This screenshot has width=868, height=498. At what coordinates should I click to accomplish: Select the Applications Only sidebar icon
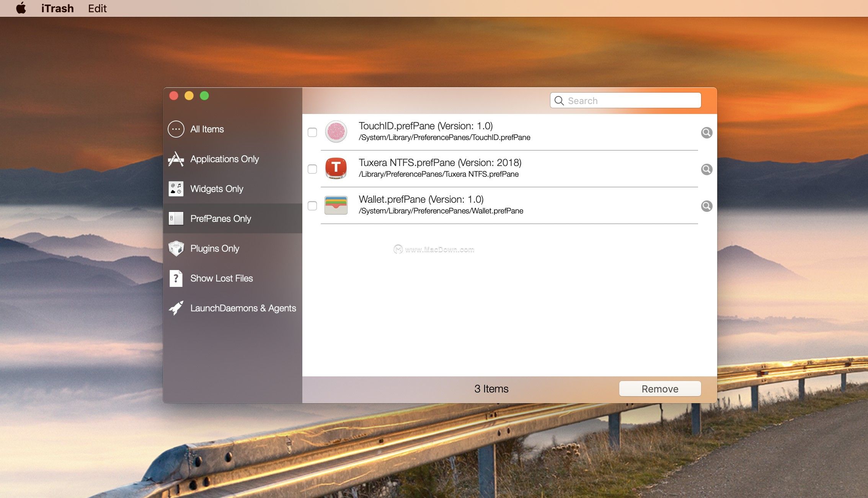(x=176, y=159)
